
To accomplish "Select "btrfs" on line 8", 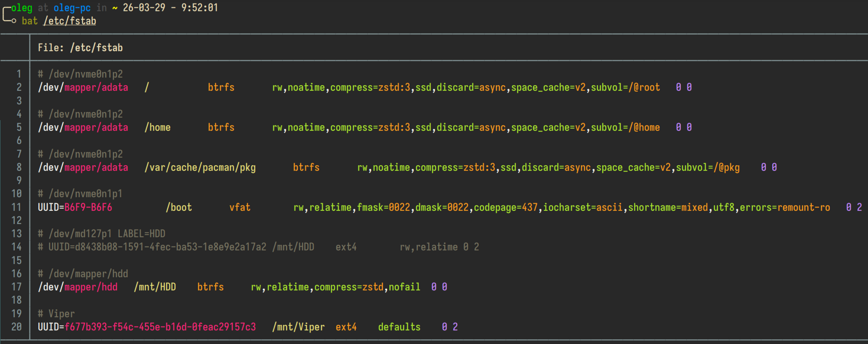I will point(306,167).
